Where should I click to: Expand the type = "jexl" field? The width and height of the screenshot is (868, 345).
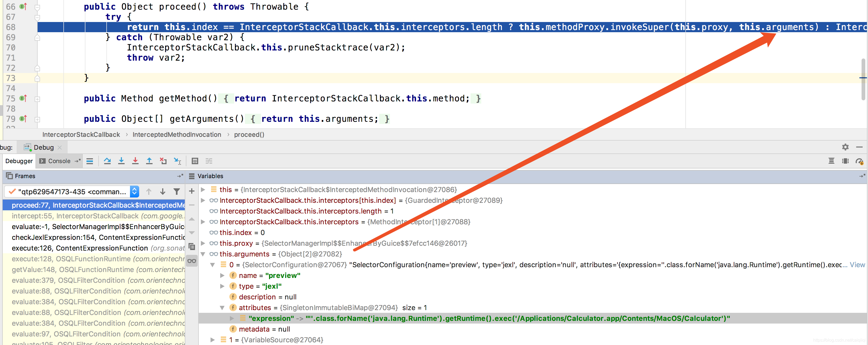click(x=222, y=286)
